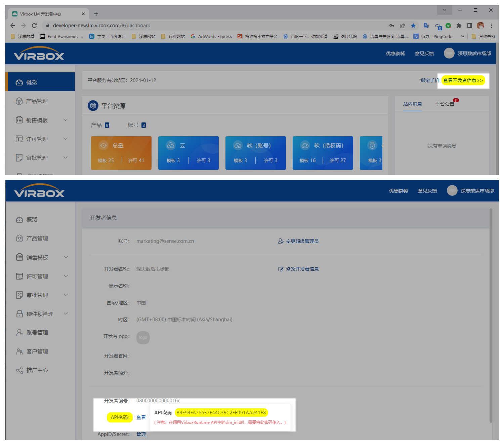This screenshot has height=445, width=504.
Task: Expand 硬件锁管理 chevron in lower sidebar
Action: (66, 313)
